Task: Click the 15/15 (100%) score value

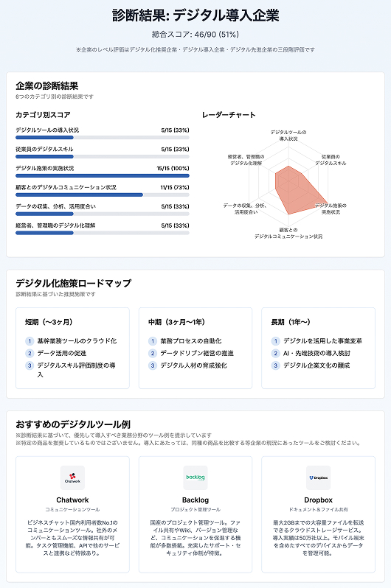Action: (x=173, y=169)
